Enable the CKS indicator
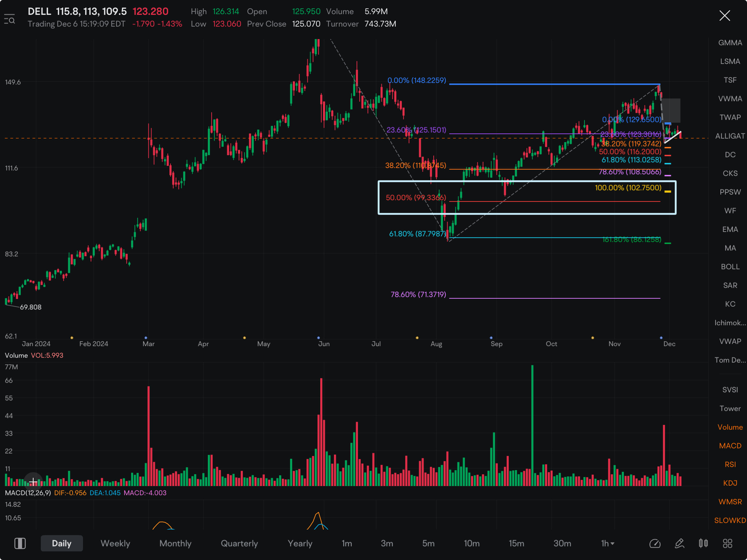747x560 pixels. pyautogui.click(x=730, y=174)
